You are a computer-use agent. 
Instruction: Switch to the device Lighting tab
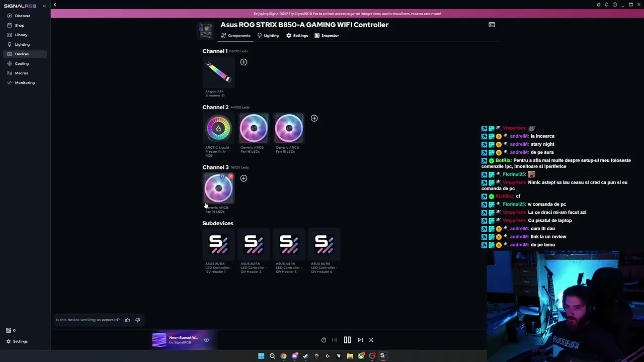coord(268,36)
